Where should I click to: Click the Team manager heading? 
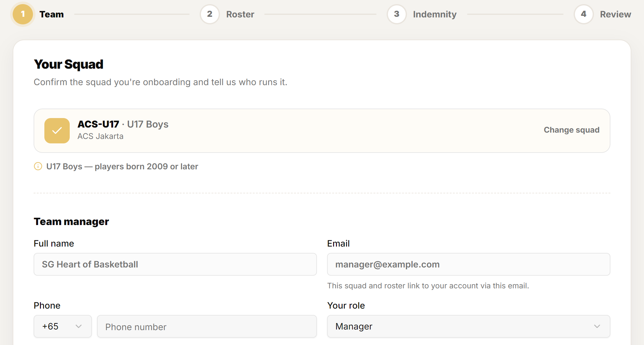click(x=71, y=222)
